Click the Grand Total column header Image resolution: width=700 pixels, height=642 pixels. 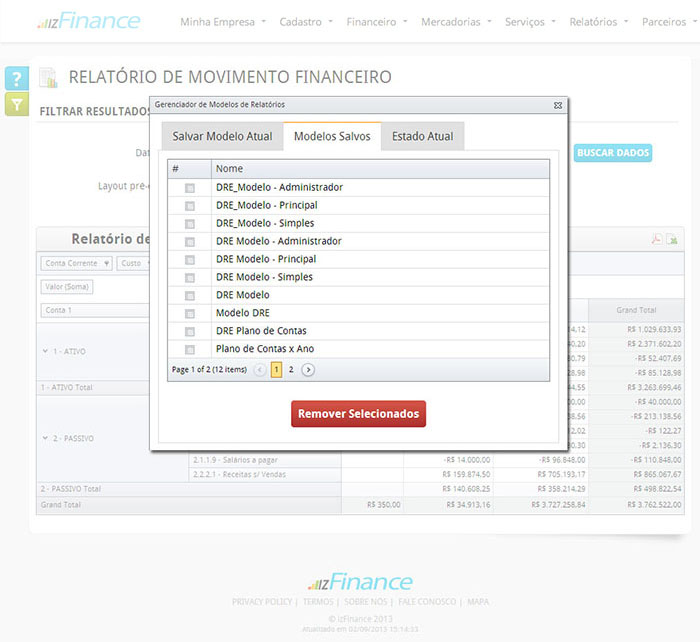636,310
